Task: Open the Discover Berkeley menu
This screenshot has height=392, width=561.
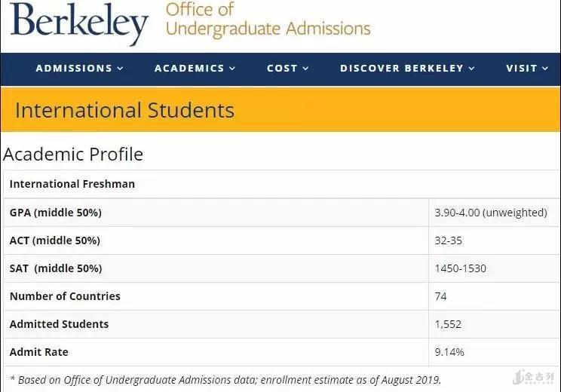Action: coord(402,69)
